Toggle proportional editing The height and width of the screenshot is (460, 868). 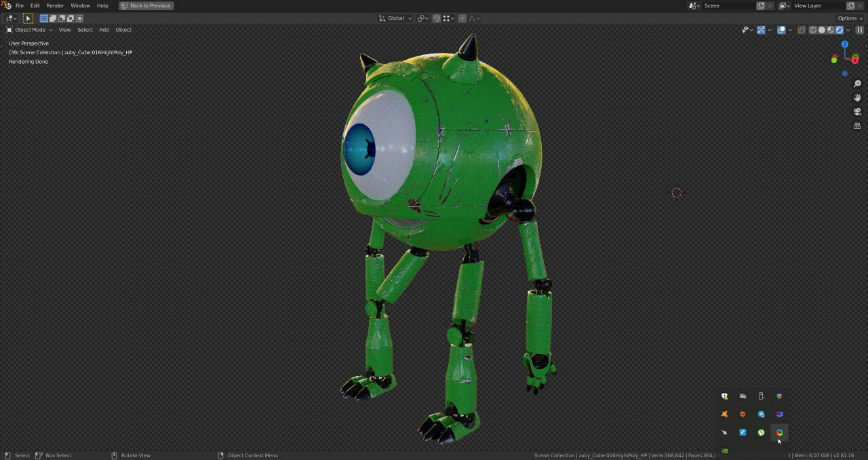tap(462, 18)
